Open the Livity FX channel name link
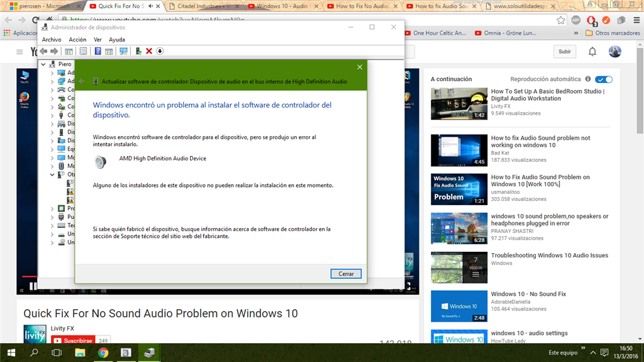The image size is (644, 362). (x=62, y=328)
